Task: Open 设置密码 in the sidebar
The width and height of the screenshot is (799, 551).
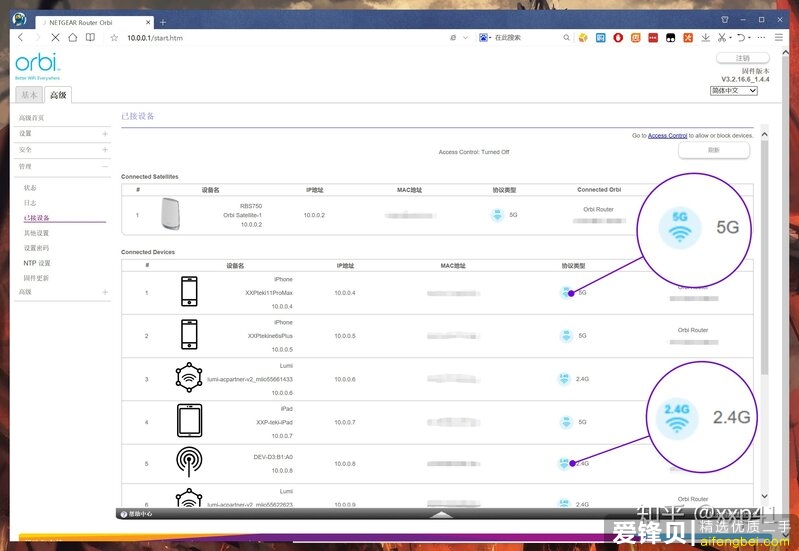Action: 36,248
